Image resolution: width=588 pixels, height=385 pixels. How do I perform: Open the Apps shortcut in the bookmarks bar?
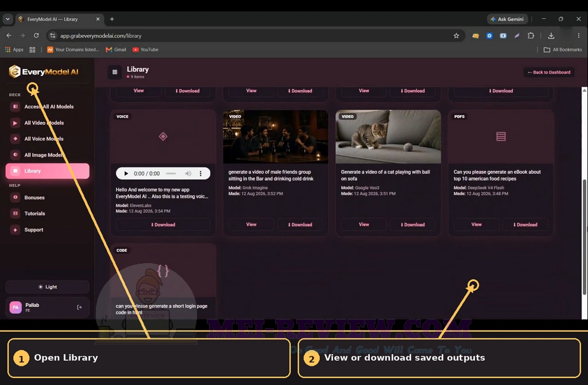point(14,49)
